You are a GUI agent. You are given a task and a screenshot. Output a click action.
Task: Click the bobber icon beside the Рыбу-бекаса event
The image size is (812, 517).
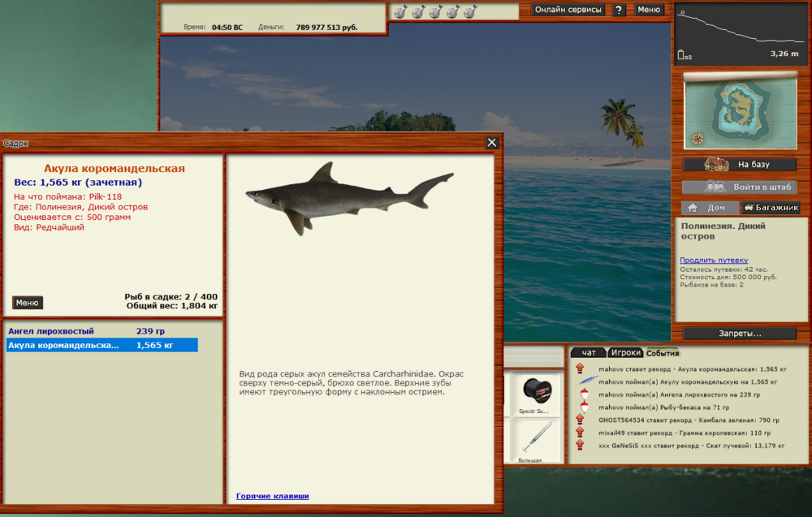click(x=580, y=407)
